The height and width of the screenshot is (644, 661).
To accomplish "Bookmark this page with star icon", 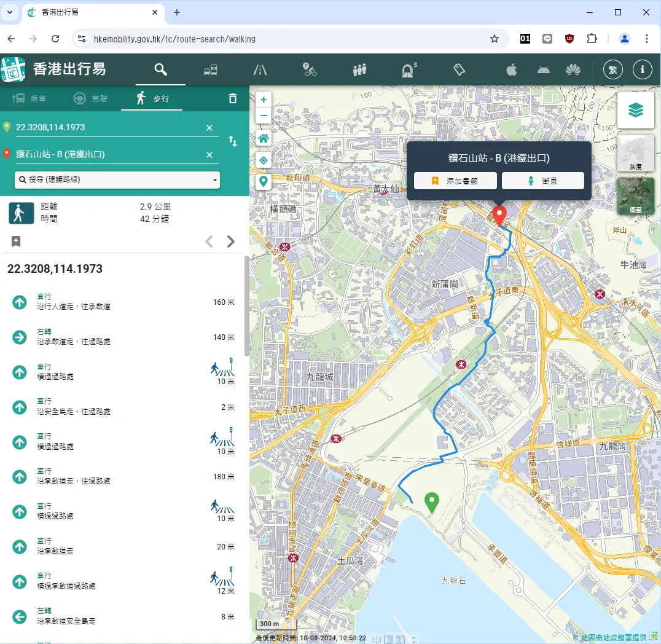I will point(494,39).
